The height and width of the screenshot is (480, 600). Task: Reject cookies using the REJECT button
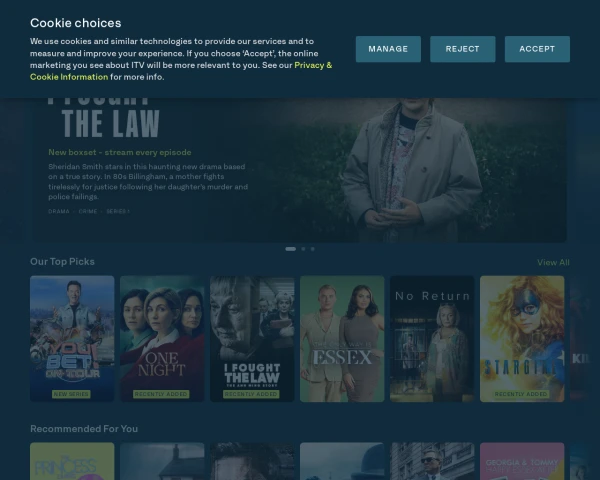tap(462, 49)
